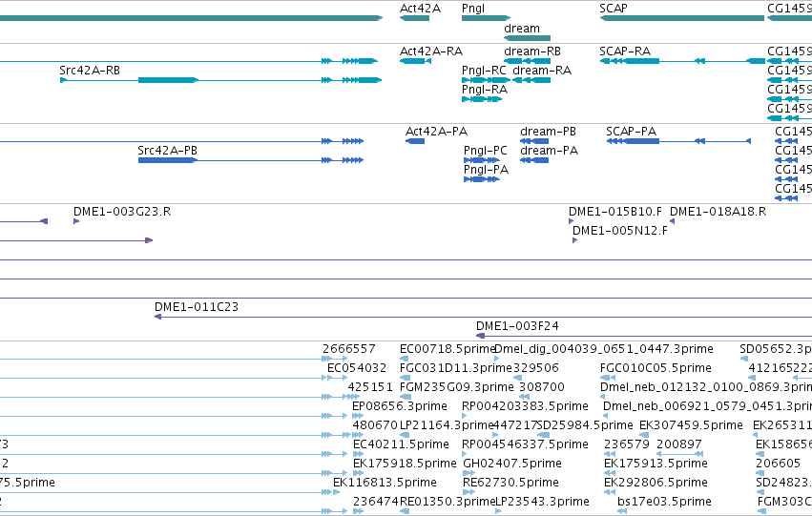Viewport: 812px width, 516px height.
Task: Click the DME1-003F24 BAC label
Action: (517, 326)
